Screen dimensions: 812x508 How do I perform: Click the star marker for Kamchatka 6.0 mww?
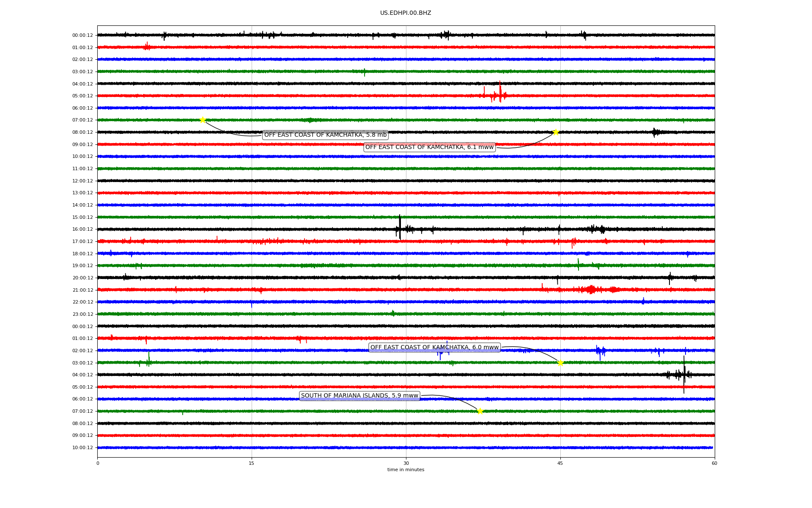click(x=560, y=363)
